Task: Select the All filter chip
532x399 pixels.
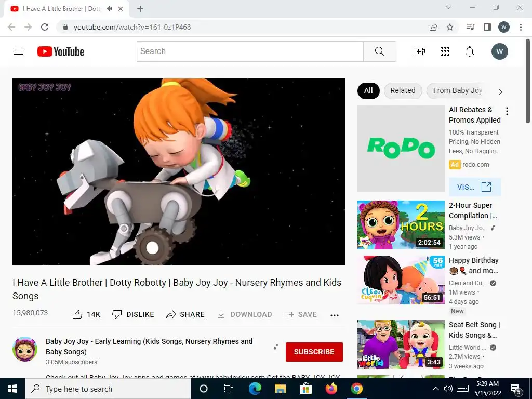Action: pyautogui.click(x=368, y=90)
